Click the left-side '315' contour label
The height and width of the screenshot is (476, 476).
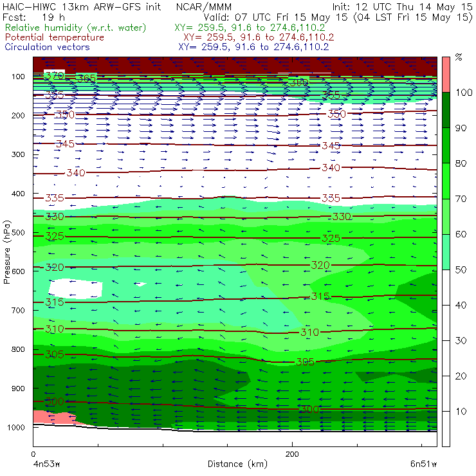55,302
